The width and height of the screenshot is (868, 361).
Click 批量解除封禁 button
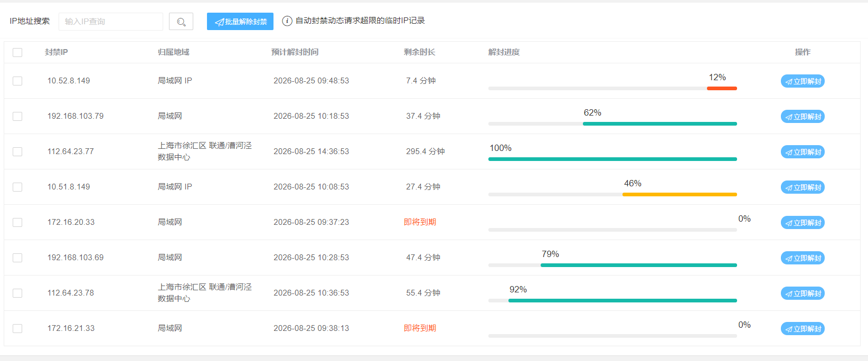pyautogui.click(x=240, y=22)
